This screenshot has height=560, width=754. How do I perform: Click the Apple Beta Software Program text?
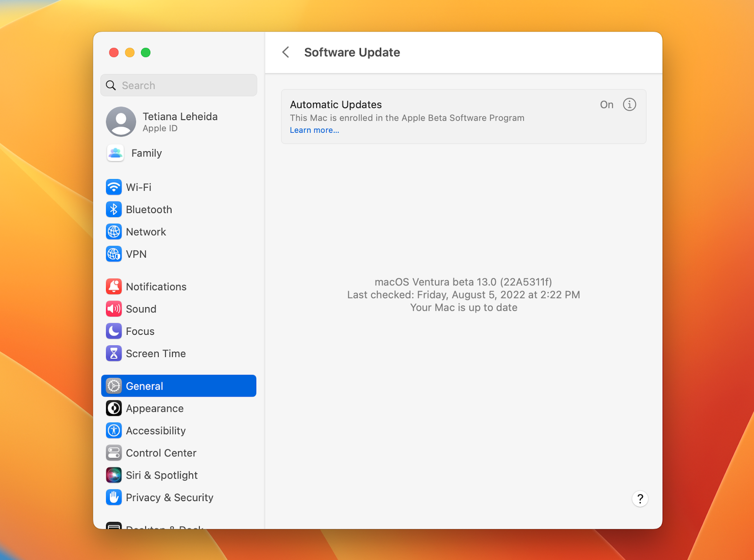[x=463, y=118]
